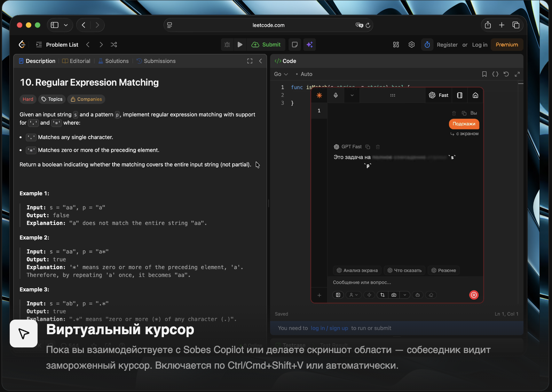The image size is (552, 392).
Task: Take screenshot with camera icon
Action: (394, 295)
